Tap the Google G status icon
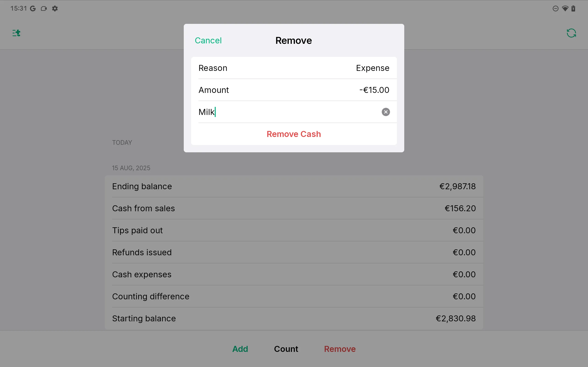Image resolution: width=588 pixels, height=367 pixels. (33, 8)
